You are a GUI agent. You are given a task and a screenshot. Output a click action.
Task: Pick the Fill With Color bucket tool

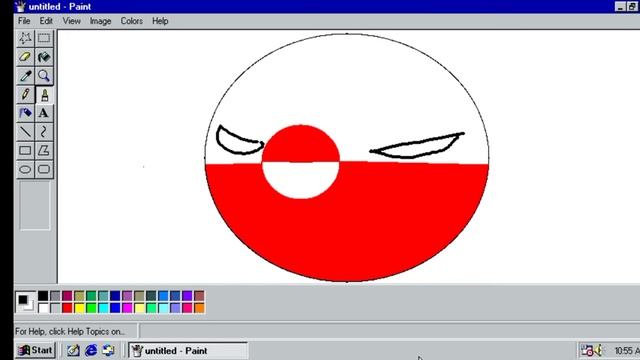44,57
